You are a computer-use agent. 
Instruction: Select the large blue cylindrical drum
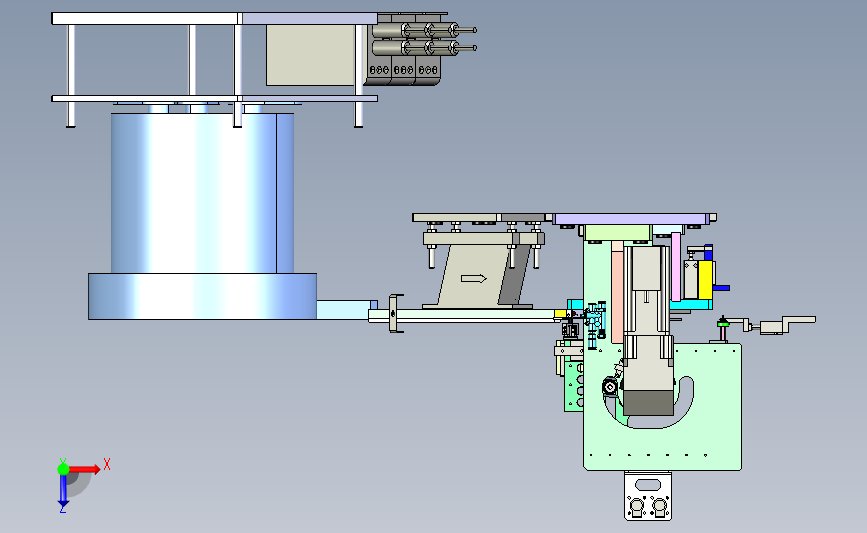[202, 193]
